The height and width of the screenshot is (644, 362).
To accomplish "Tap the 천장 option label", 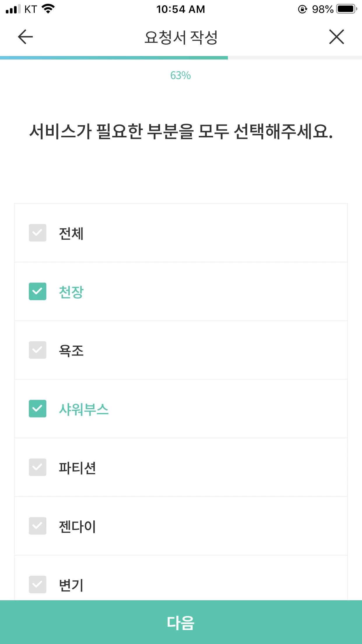I will 71,292.
